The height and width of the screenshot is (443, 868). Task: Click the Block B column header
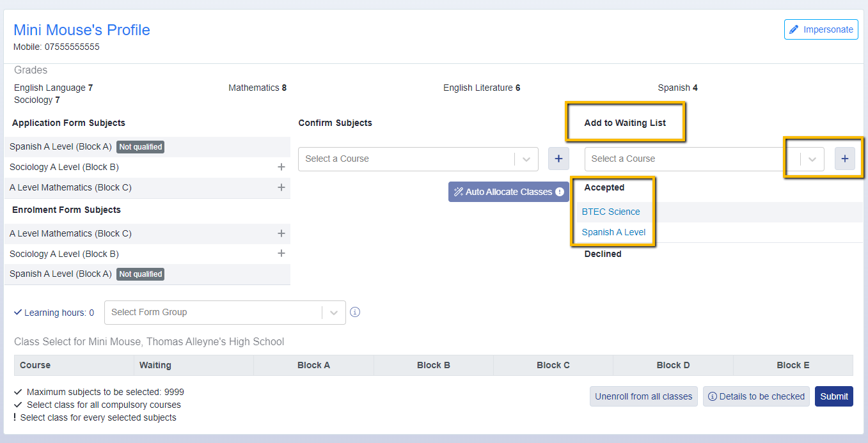click(x=434, y=365)
